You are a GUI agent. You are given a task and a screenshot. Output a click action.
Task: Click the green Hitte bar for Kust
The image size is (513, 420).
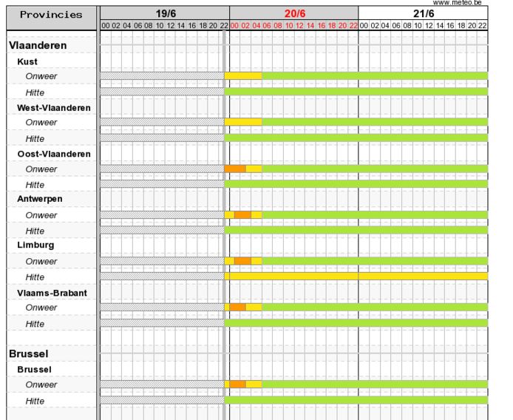(356, 92)
